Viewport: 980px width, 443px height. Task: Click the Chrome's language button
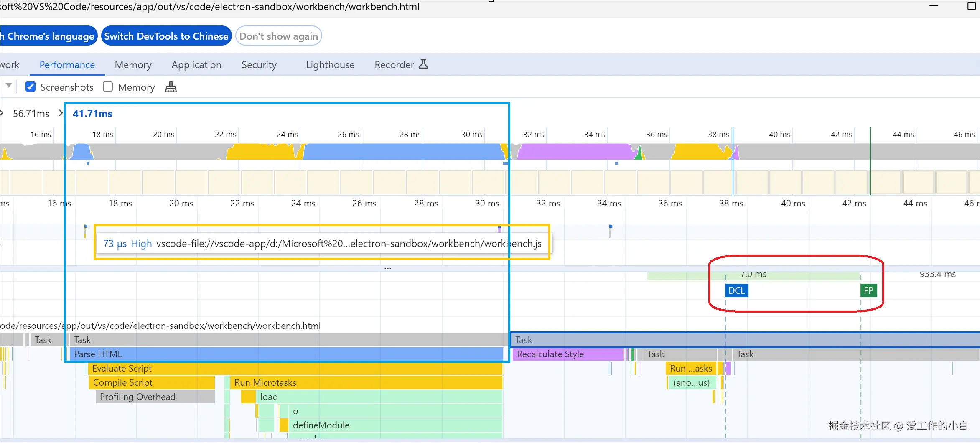[x=48, y=36]
